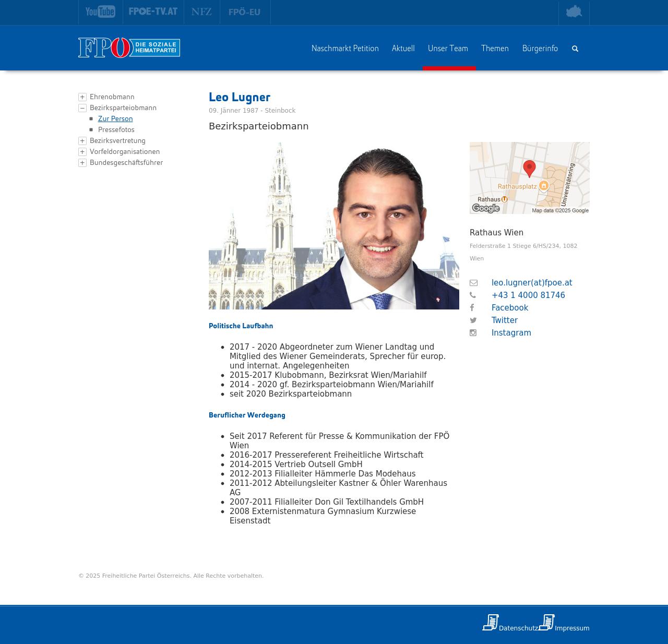
Task: Click the FPÖ-TV.AT logo
Action: (153, 11)
